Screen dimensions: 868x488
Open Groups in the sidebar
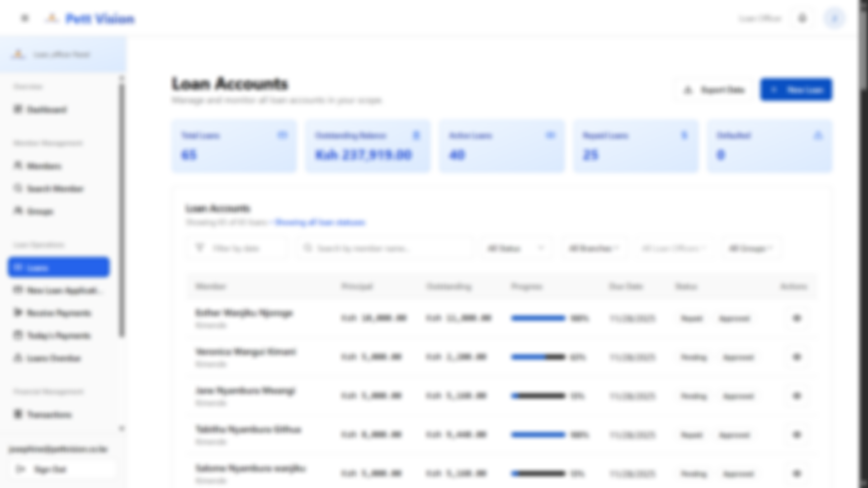(x=59, y=211)
